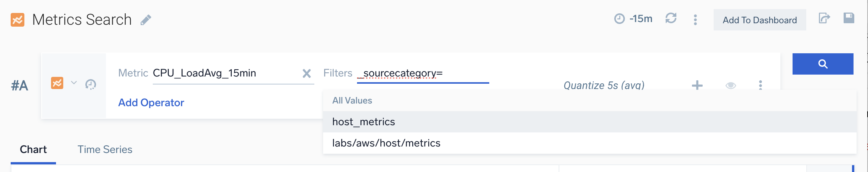Image resolution: width=868 pixels, height=172 pixels.
Task: Select the Chart tab
Action: coord(33,150)
